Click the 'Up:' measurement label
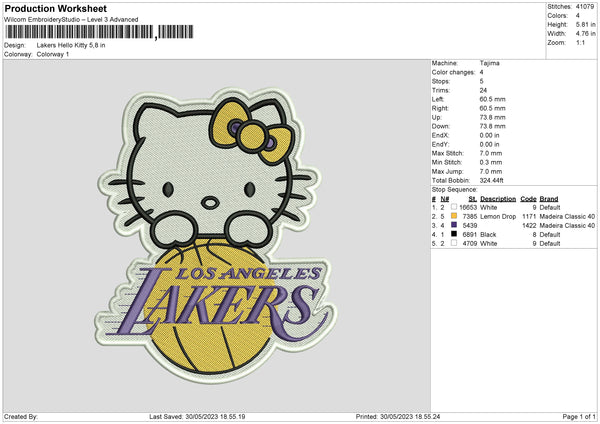 (x=437, y=117)
